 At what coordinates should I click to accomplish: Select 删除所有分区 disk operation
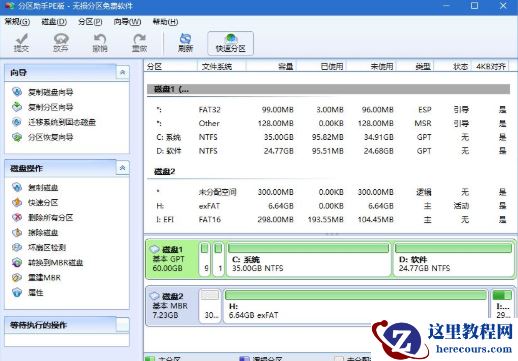tap(43, 217)
